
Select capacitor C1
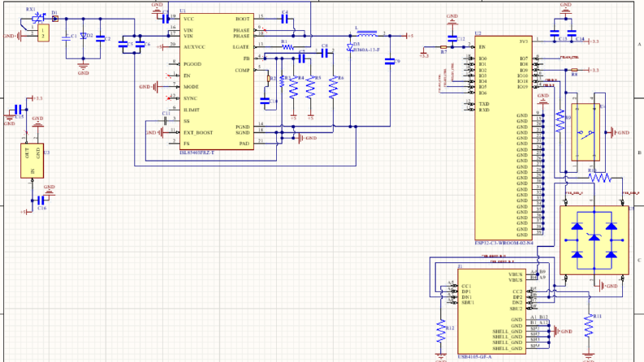click(x=66, y=38)
